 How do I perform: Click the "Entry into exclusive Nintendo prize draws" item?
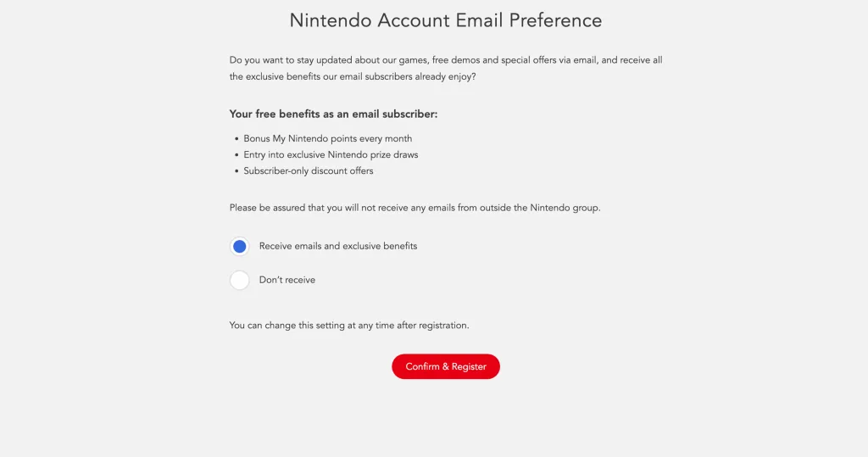[331, 154]
